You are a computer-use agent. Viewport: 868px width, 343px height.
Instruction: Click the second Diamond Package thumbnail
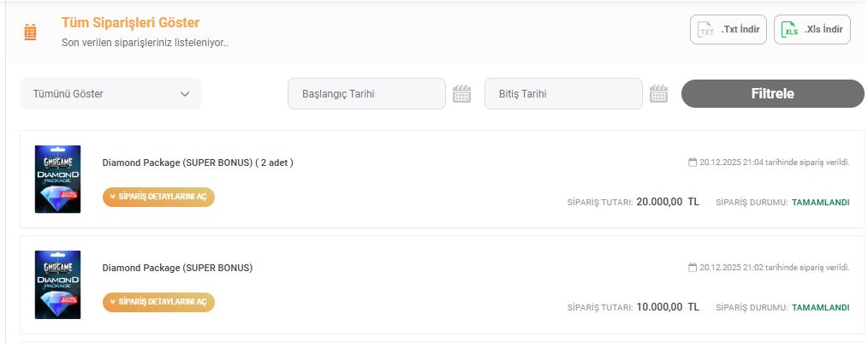coord(57,284)
